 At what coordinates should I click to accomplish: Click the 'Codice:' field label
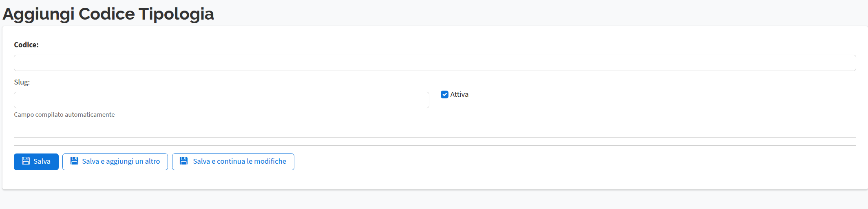(x=26, y=45)
